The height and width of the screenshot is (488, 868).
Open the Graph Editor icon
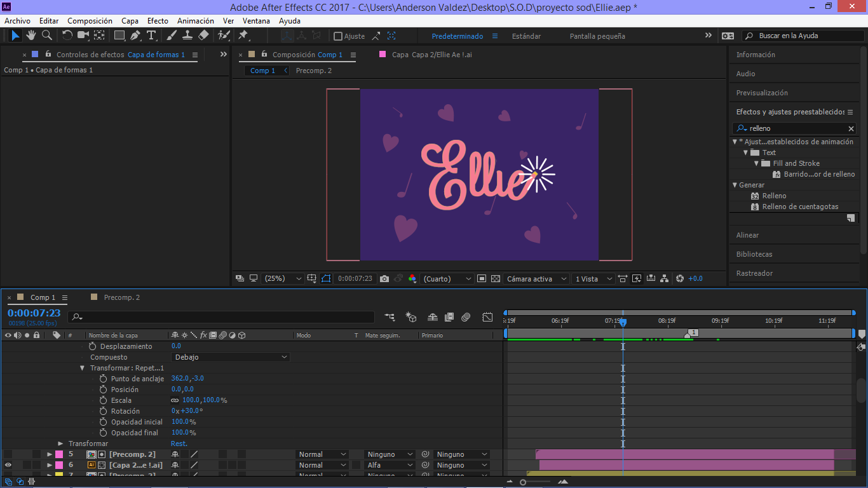point(487,316)
